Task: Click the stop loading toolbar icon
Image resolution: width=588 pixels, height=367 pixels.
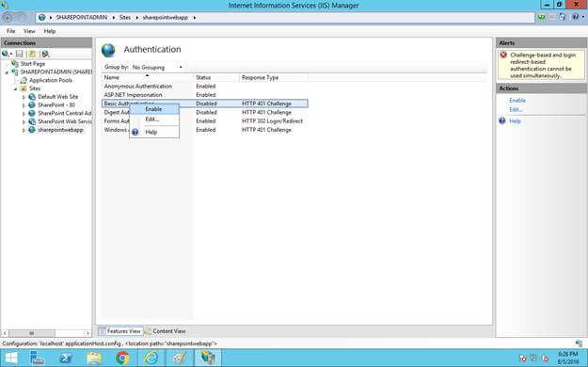Action: (x=551, y=17)
